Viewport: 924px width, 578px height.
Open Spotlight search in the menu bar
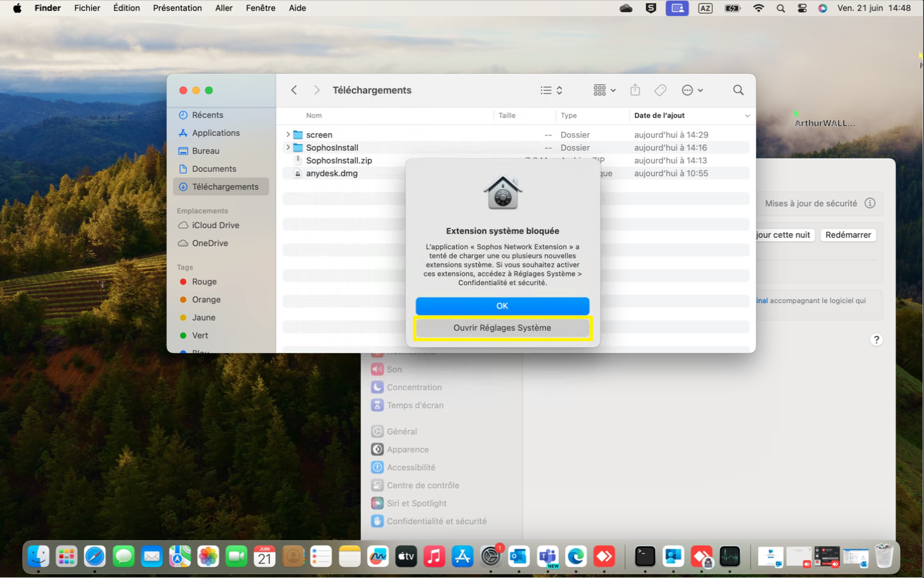[x=780, y=8]
